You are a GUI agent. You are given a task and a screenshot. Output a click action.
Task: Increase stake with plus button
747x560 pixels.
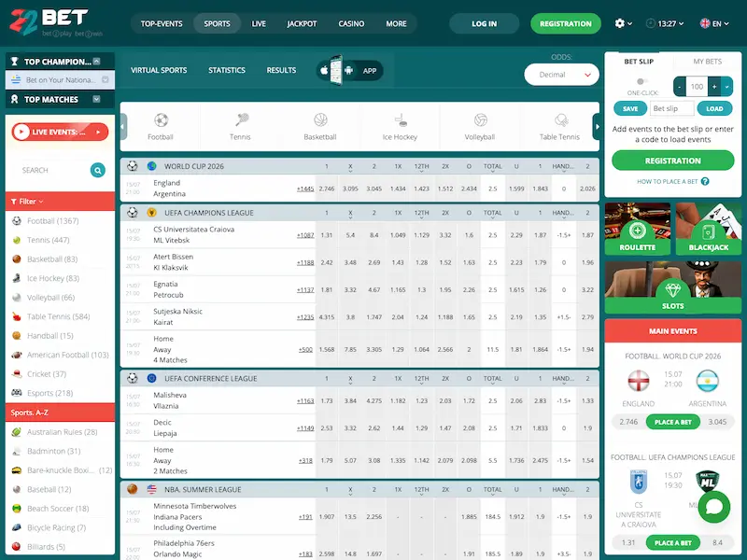(714, 87)
